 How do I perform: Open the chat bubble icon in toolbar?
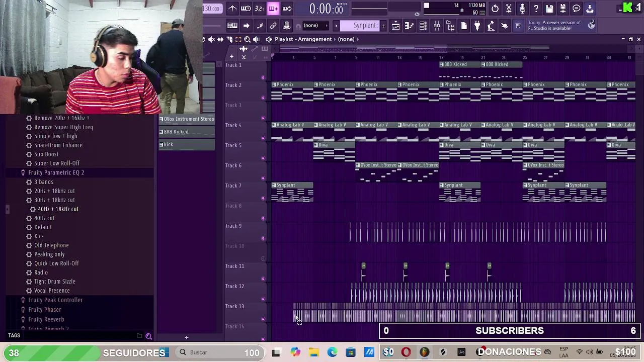[x=577, y=9]
